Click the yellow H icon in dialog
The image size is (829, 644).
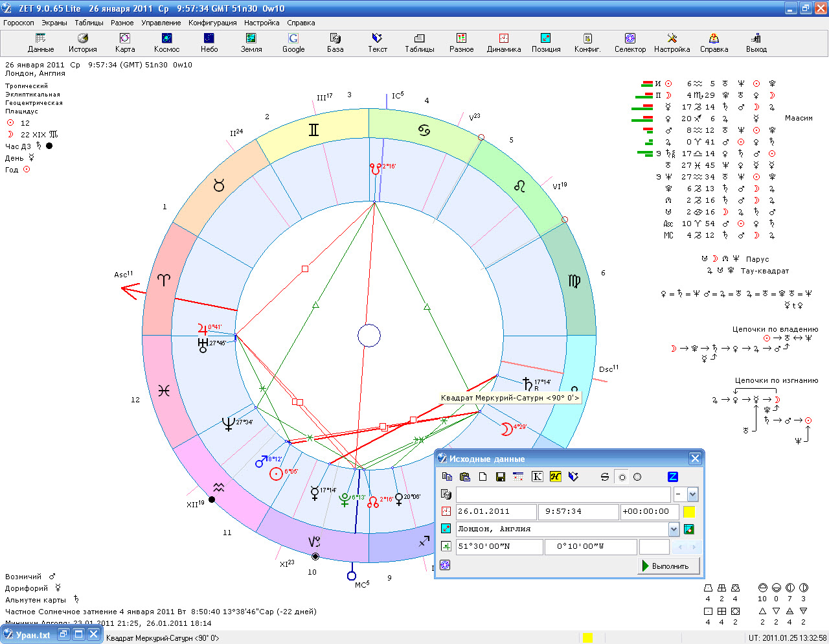click(x=555, y=477)
